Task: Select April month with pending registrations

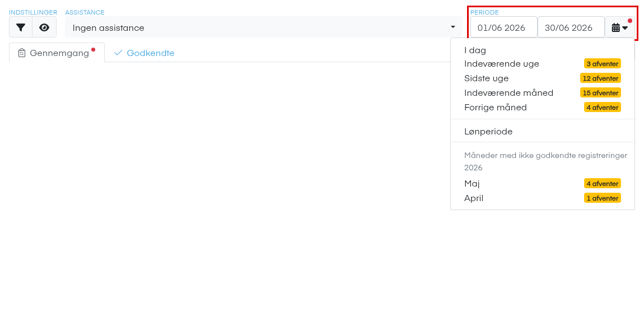Action: (x=543, y=198)
